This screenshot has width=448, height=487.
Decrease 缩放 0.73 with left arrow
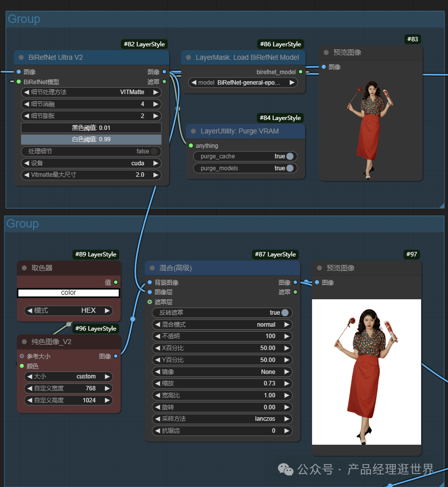click(x=158, y=383)
